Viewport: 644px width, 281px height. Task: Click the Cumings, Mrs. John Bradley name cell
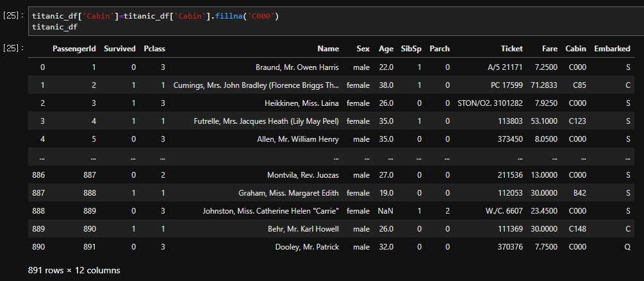(256, 85)
